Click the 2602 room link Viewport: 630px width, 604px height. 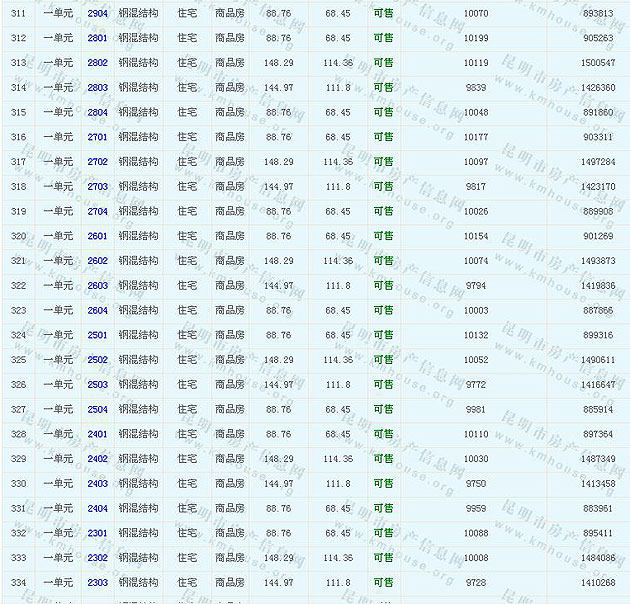97,261
